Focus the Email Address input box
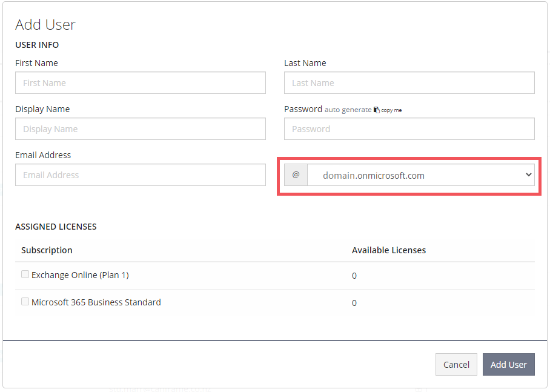Viewport: 550px width, 392px height. 141,174
